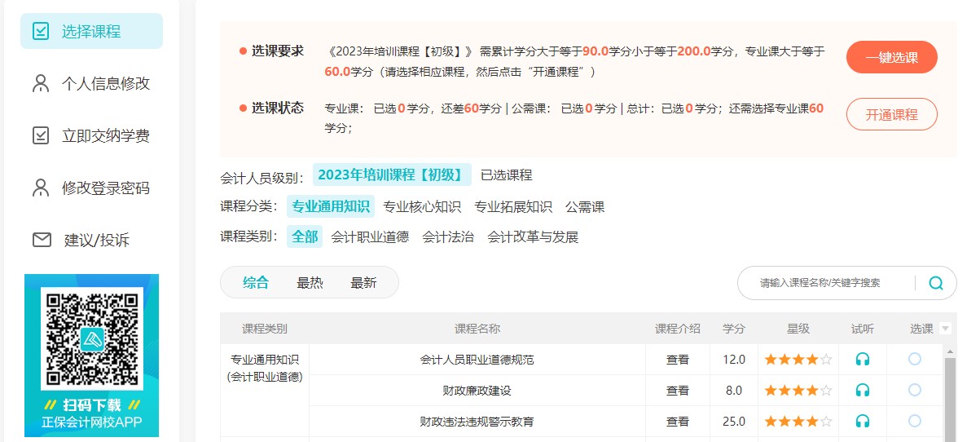Click the 25.0 credit value cell

click(734, 422)
